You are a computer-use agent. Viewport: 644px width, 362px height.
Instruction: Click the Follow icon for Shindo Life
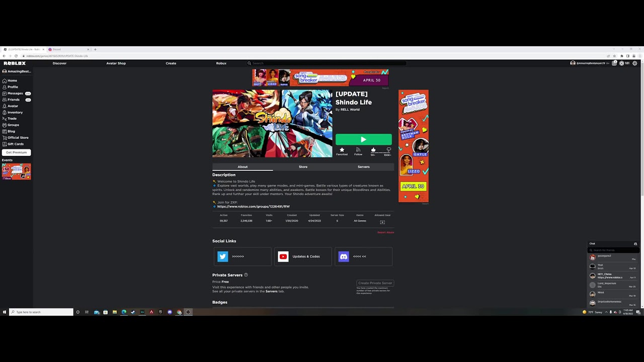358,150
